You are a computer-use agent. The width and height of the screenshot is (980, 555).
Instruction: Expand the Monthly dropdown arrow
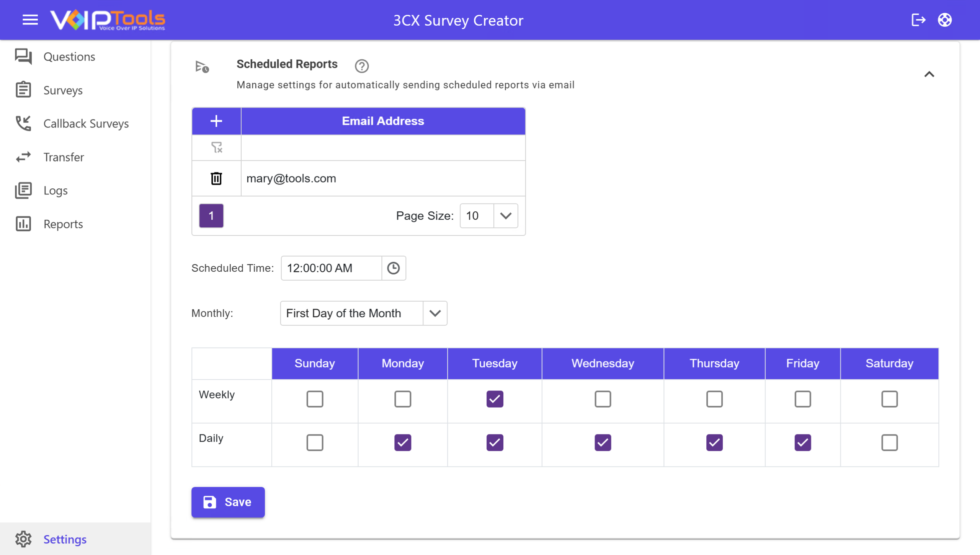pyautogui.click(x=435, y=313)
